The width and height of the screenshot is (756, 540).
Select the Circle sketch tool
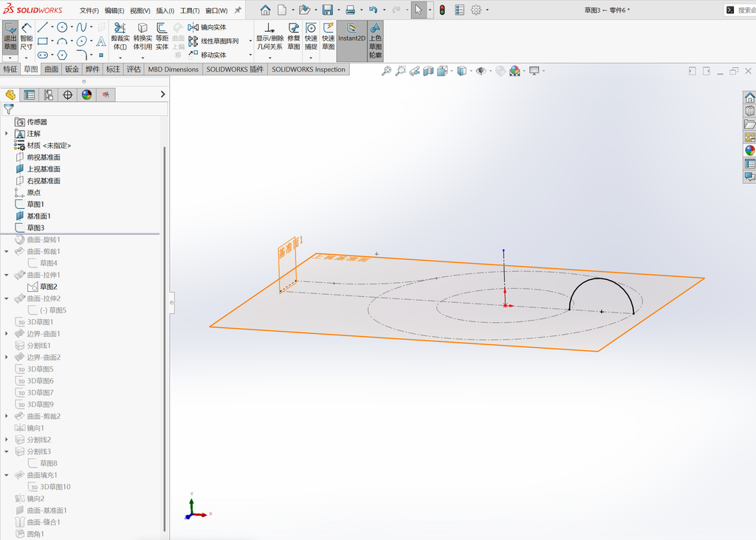pos(62,27)
